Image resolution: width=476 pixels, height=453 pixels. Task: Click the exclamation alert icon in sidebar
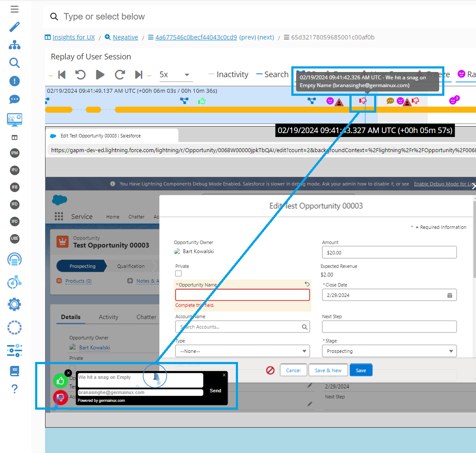(x=14, y=81)
